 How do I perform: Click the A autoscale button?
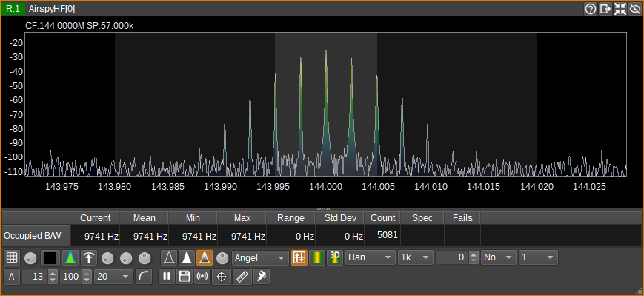point(12,277)
